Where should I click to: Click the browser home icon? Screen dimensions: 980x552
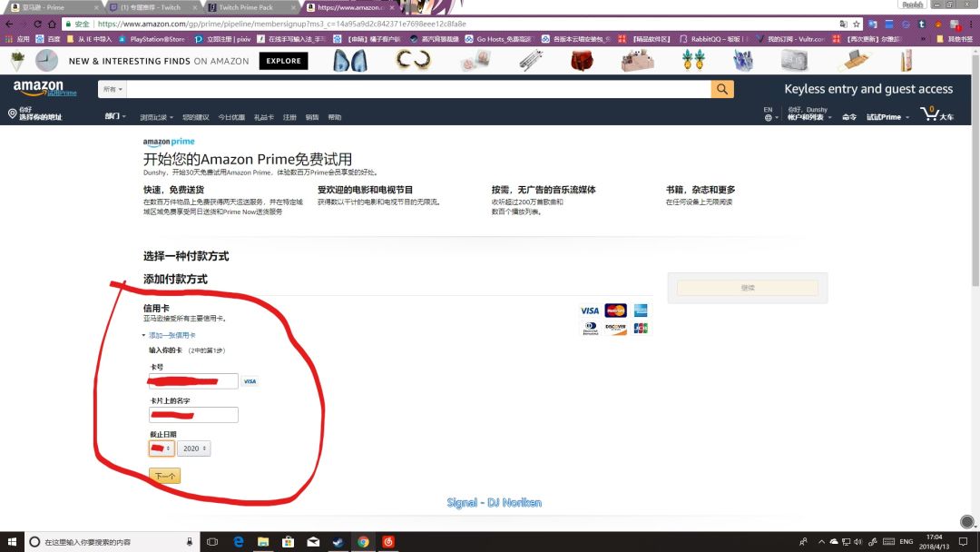52,24
